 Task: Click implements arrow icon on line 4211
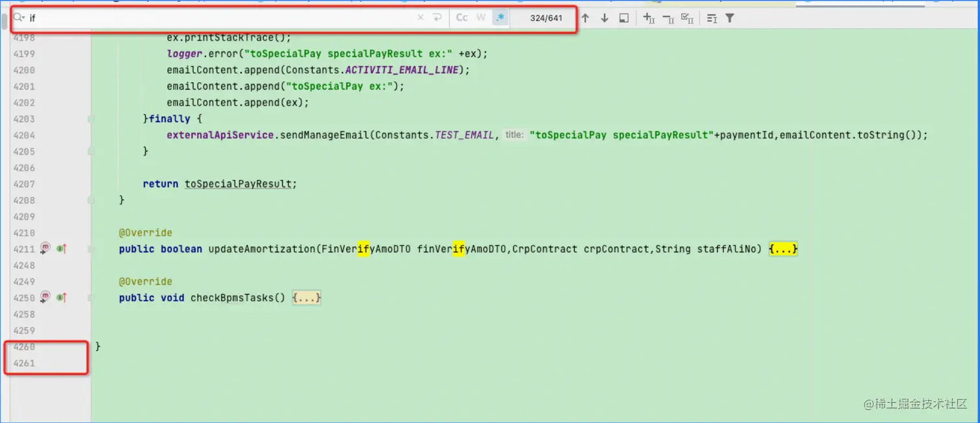[62, 249]
